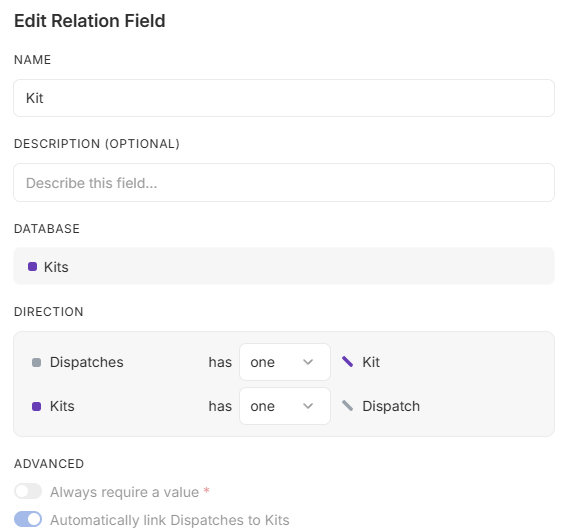The height and width of the screenshot is (531, 577).
Task: Click the Always require a value label
Action: [124, 492]
